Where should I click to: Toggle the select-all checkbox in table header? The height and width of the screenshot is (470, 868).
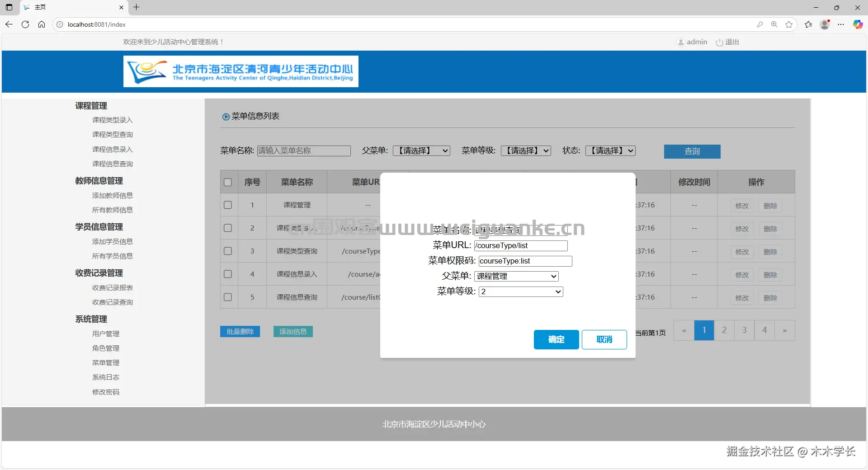tap(228, 182)
